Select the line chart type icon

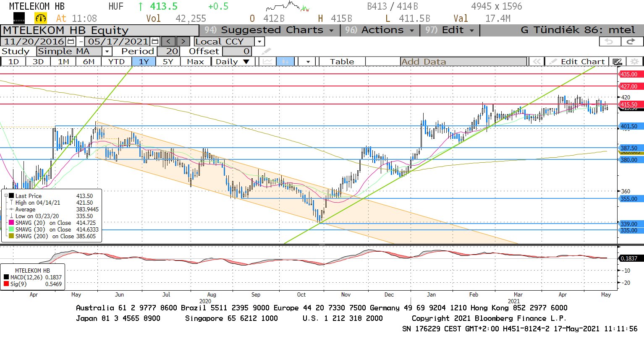coord(267,62)
